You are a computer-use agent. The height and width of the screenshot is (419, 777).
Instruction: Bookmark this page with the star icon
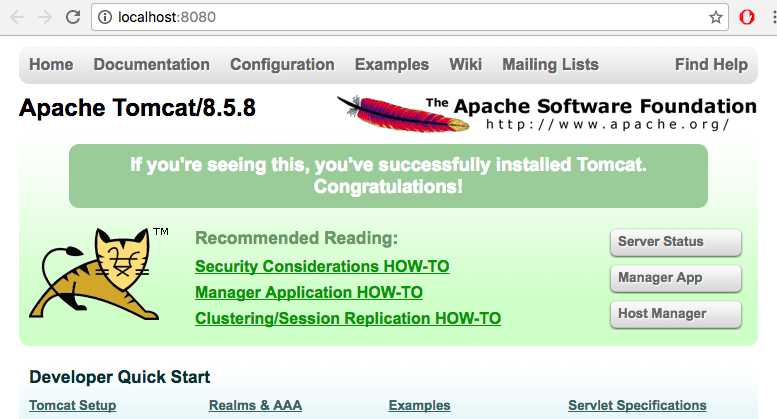click(x=716, y=17)
